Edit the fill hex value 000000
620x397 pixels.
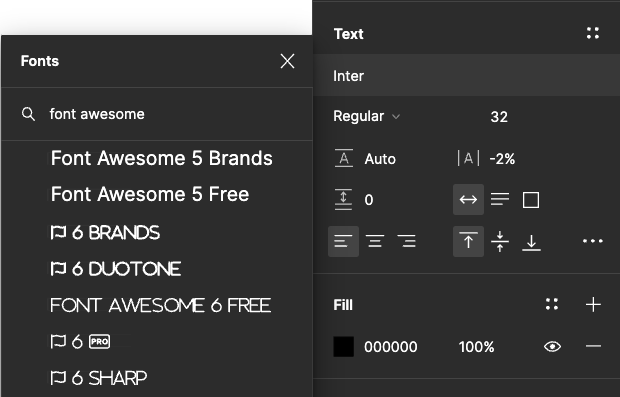pos(391,347)
